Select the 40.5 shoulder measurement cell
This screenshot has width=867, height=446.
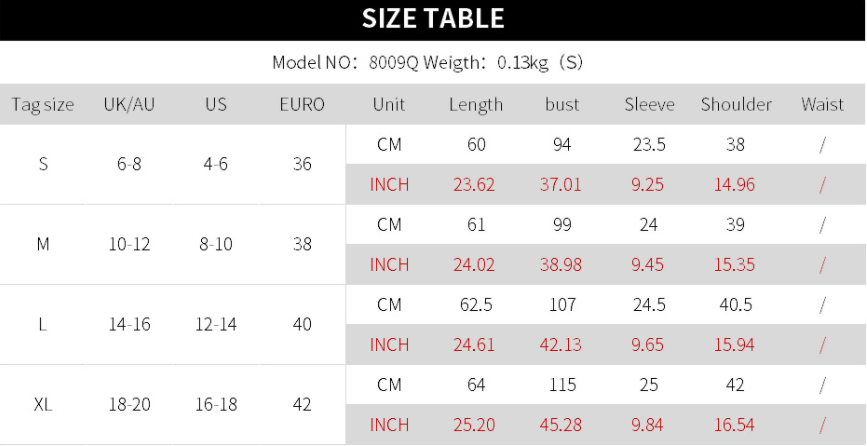click(x=736, y=305)
